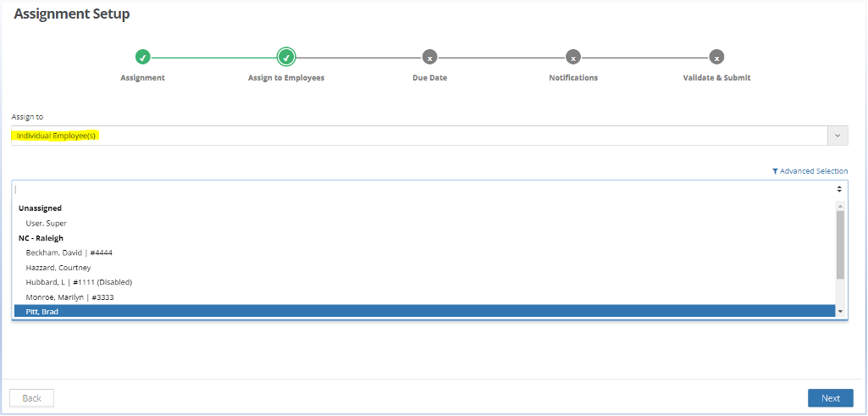
Task: Click the Validate & Submit step circle
Action: pos(716,57)
